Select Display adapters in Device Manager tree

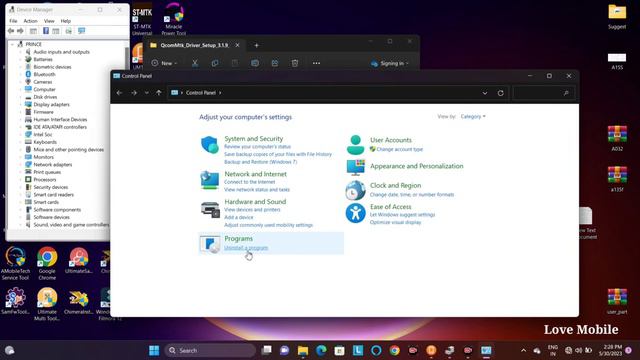click(x=51, y=104)
